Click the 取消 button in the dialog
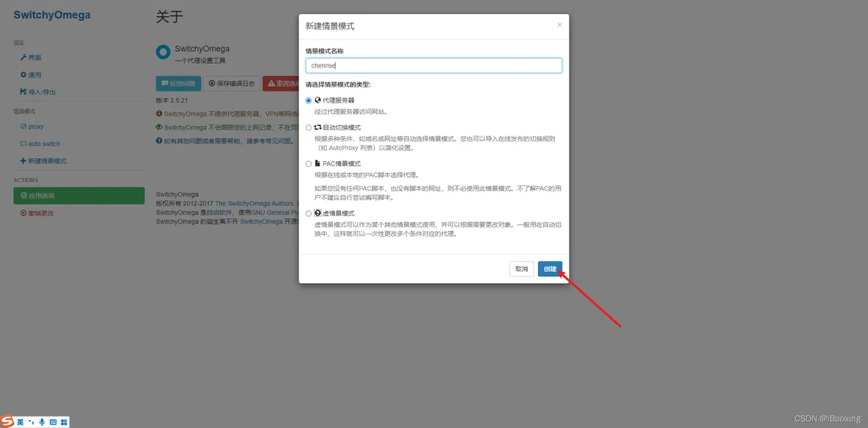868x428 pixels. (x=521, y=268)
